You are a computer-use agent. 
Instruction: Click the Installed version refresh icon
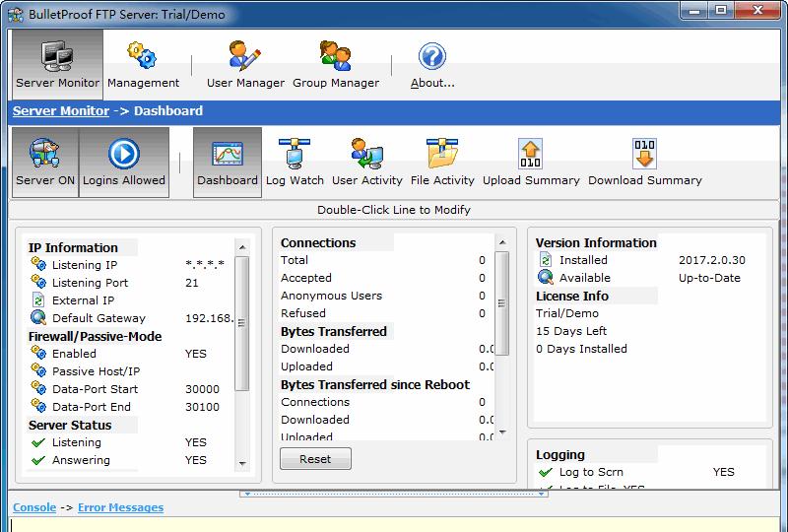pyautogui.click(x=546, y=259)
